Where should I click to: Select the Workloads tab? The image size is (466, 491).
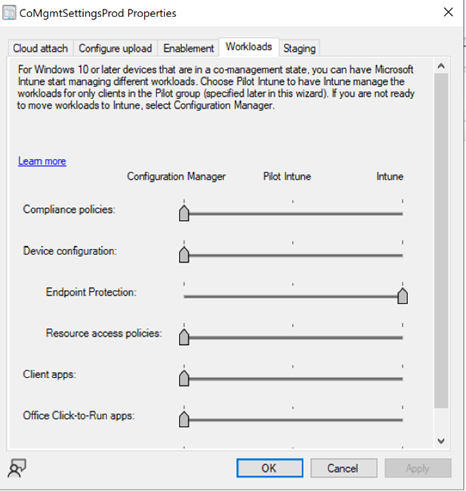[x=249, y=47]
